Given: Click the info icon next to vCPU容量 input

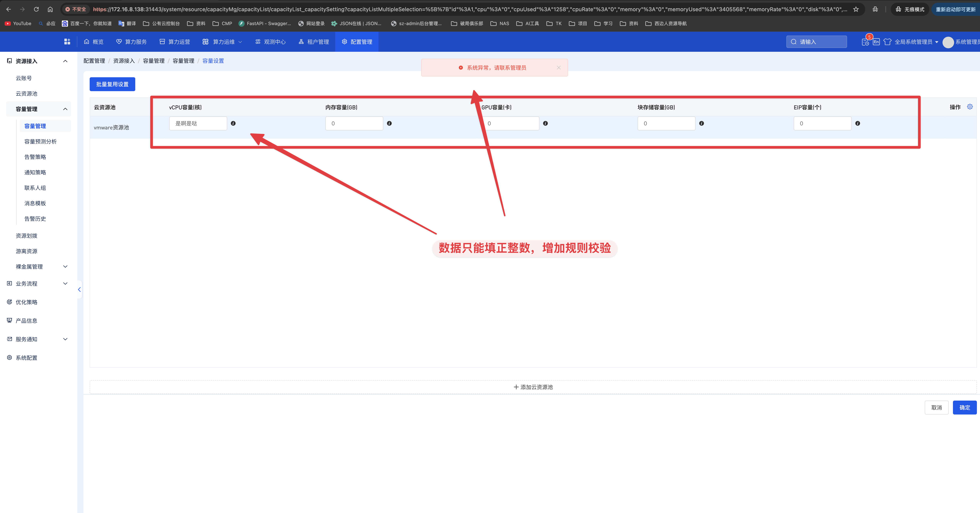Looking at the screenshot, I should tap(233, 123).
